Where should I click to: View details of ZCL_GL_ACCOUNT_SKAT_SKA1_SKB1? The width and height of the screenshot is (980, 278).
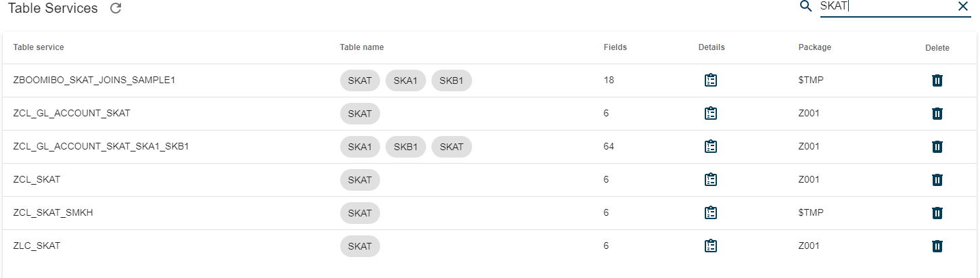point(711,147)
